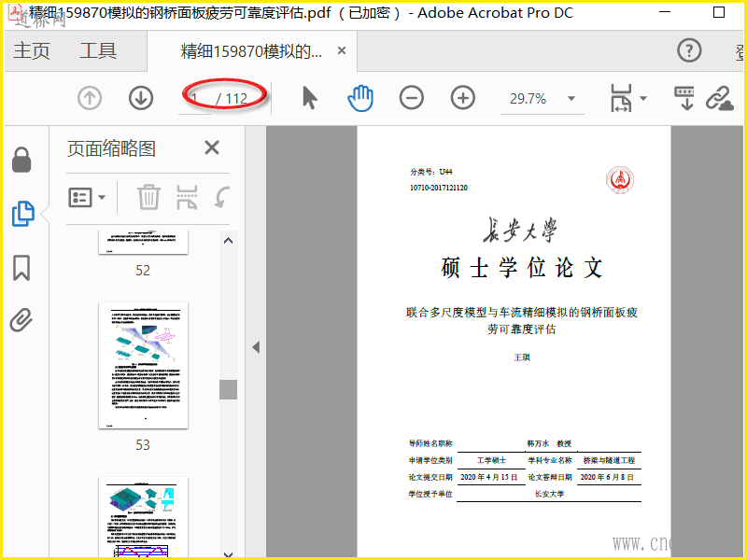Open the security lock panel

click(21, 160)
